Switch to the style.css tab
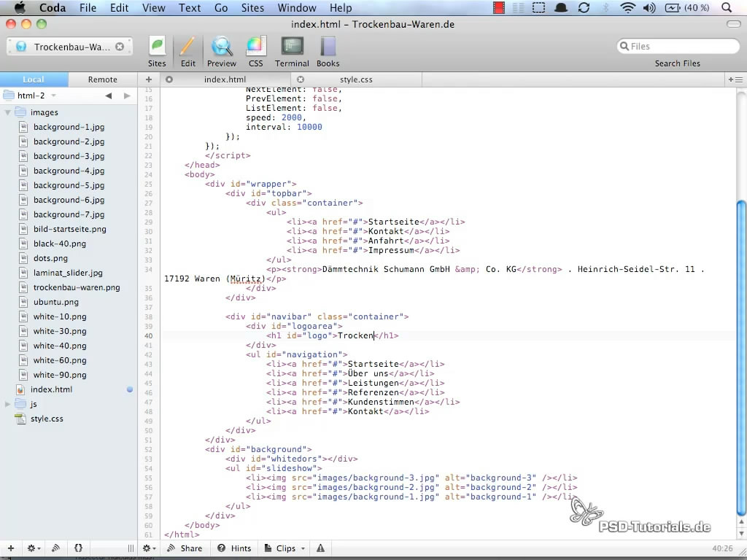This screenshot has height=560, width=747. pos(356,79)
